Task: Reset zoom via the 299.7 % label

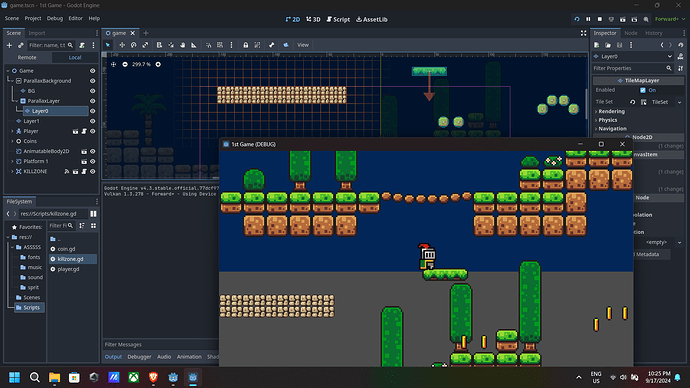Action: point(141,64)
